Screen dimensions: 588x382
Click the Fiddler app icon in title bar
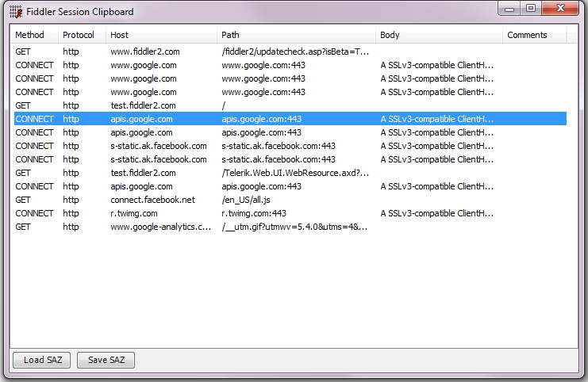click(15, 12)
